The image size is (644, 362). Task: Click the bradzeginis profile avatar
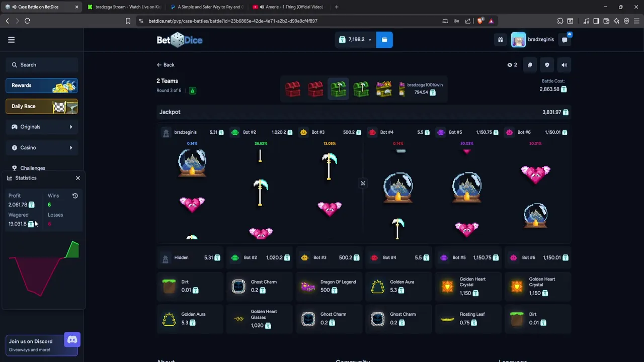(x=518, y=40)
